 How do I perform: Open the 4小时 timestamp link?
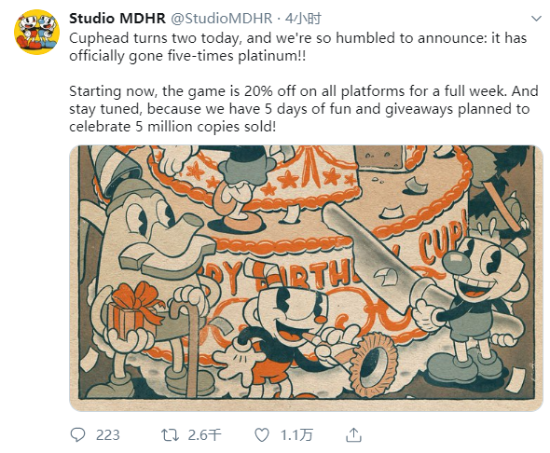pos(303,19)
